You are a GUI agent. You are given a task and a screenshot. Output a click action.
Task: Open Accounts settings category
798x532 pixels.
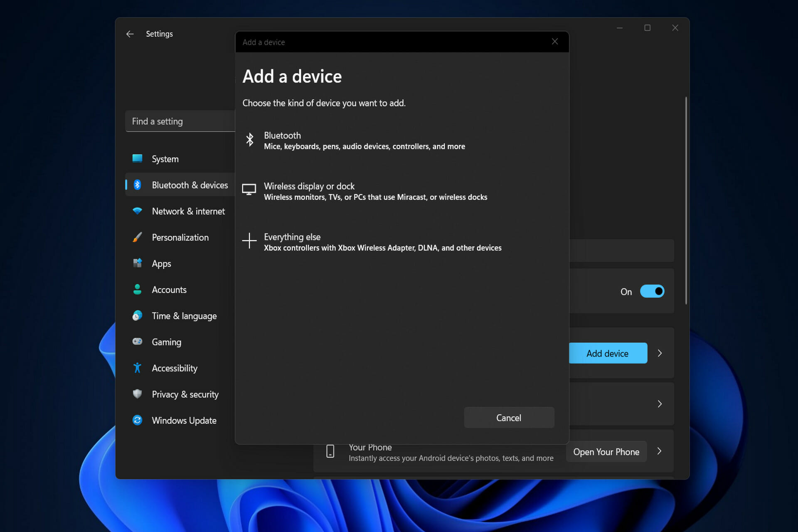tap(180, 290)
